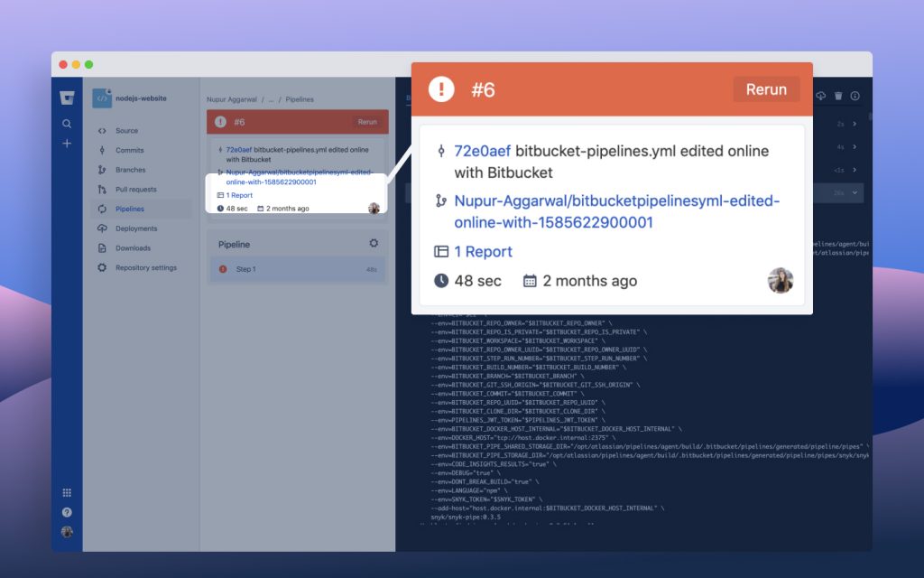
Task: Open the profile avatar at the sidebar bottom
Action: pyautogui.click(x=67, y=531)
